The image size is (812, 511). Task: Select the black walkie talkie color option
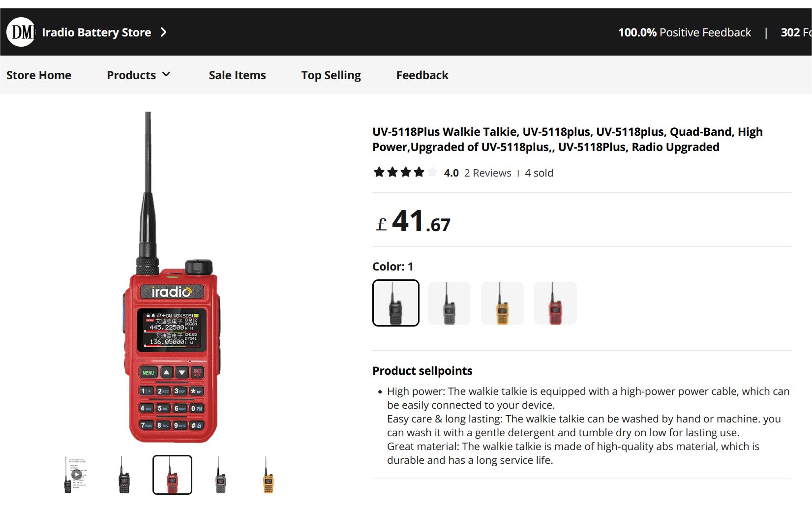(x=396, y=303)
